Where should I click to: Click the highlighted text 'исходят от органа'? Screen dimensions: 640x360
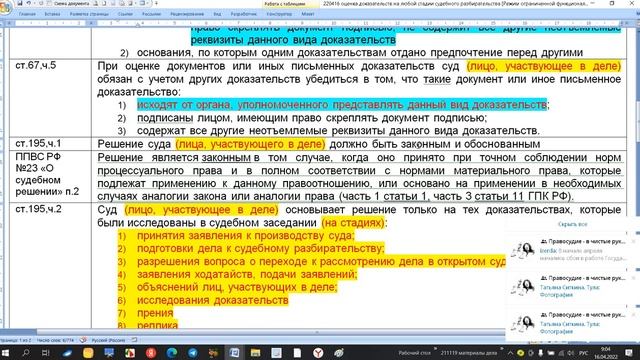pos(184,105)
